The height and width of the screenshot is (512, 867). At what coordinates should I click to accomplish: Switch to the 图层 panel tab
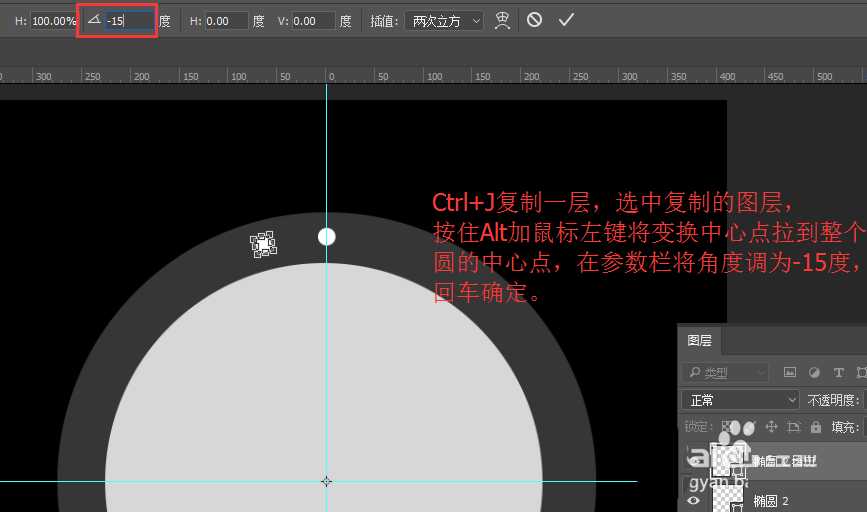coord(700,341)
